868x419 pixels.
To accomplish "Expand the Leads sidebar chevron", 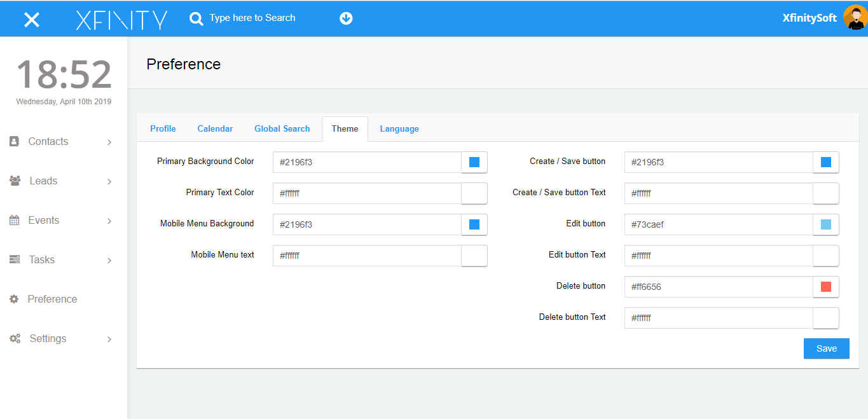I will point(109,181).
